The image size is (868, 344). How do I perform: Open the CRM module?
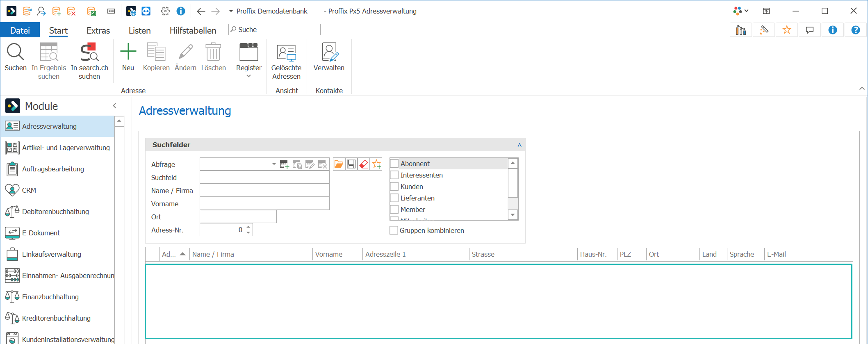[57, 190]
